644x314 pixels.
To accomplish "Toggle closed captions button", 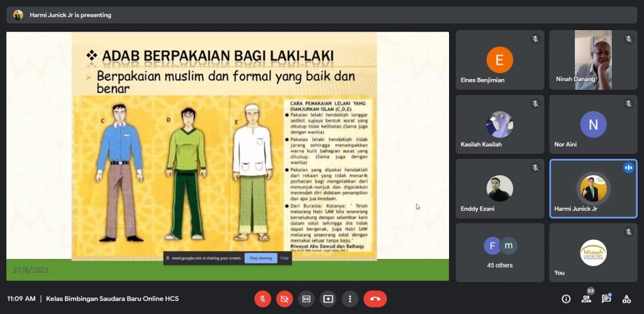I will (306, 299).
